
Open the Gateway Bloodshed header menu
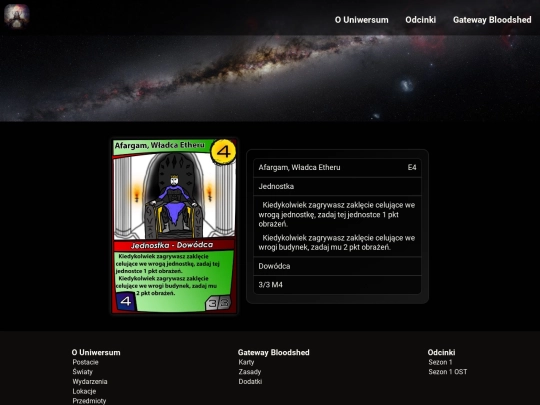coord(492,20)
